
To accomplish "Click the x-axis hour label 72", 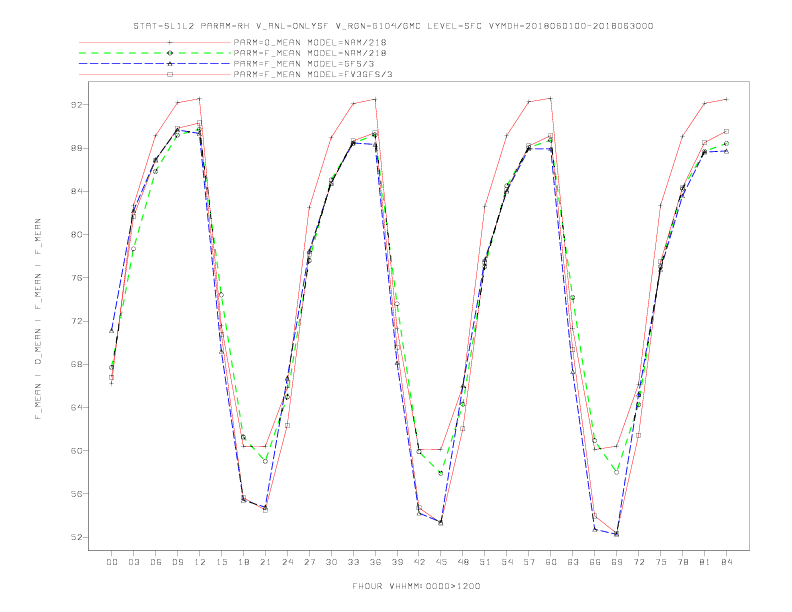I will tap(638, 562).
